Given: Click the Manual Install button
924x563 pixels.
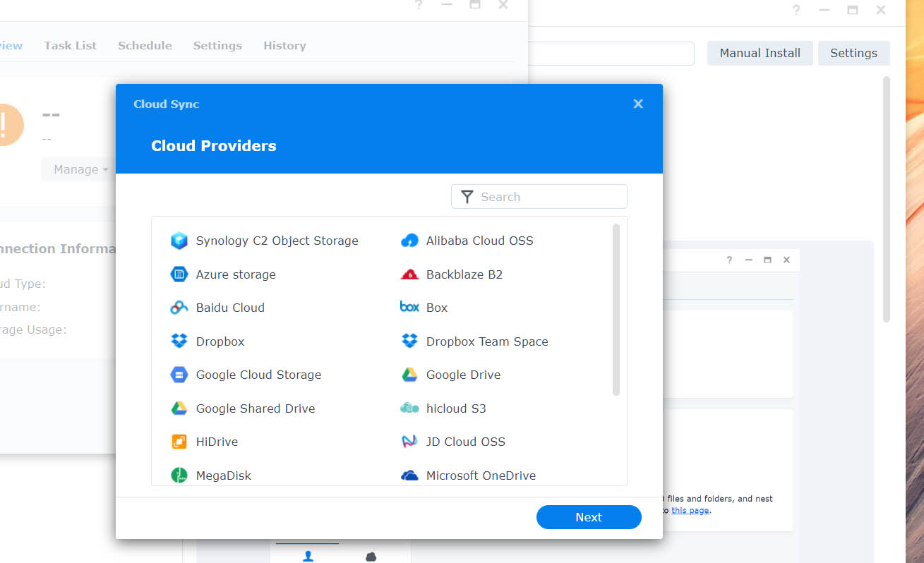Looking at the screenshot, I should click(760, 53).
